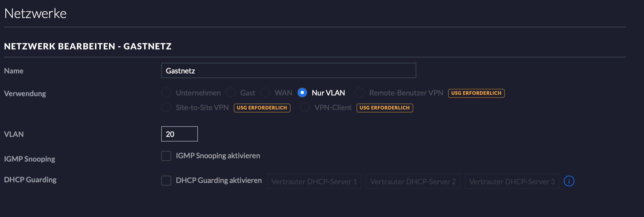Screen dimensions: 644x217
Task: Select the Gast usage option
Action: click(231, 92)
